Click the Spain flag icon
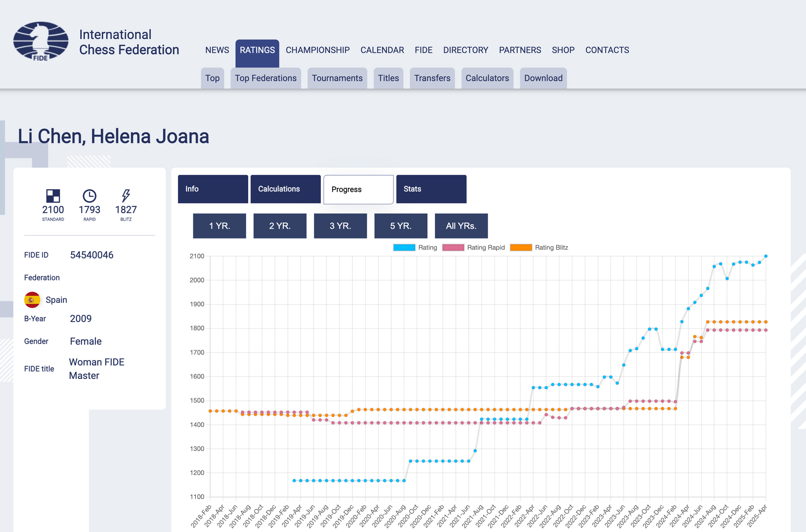The width and height of the screenshot is (806, 532). 32,300
